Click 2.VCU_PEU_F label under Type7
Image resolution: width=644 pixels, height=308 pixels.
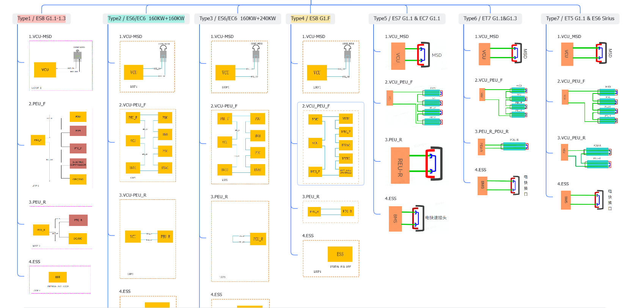[x=571, y=81]
